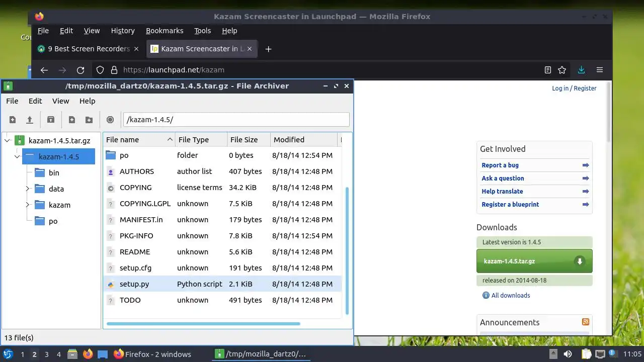Download kazam-1.4.5.tar.gz green button
Screen dimensions: 644x362
coord(534,261)
